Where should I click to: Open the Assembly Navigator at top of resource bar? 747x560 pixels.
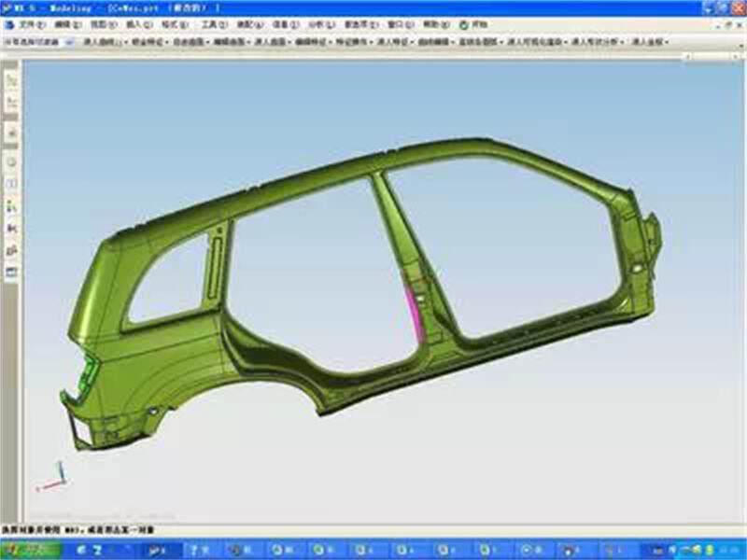12,82
